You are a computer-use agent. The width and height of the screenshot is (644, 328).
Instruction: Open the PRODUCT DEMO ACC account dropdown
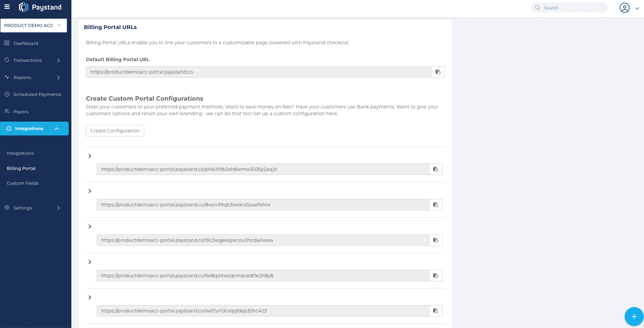click(33, 25)
